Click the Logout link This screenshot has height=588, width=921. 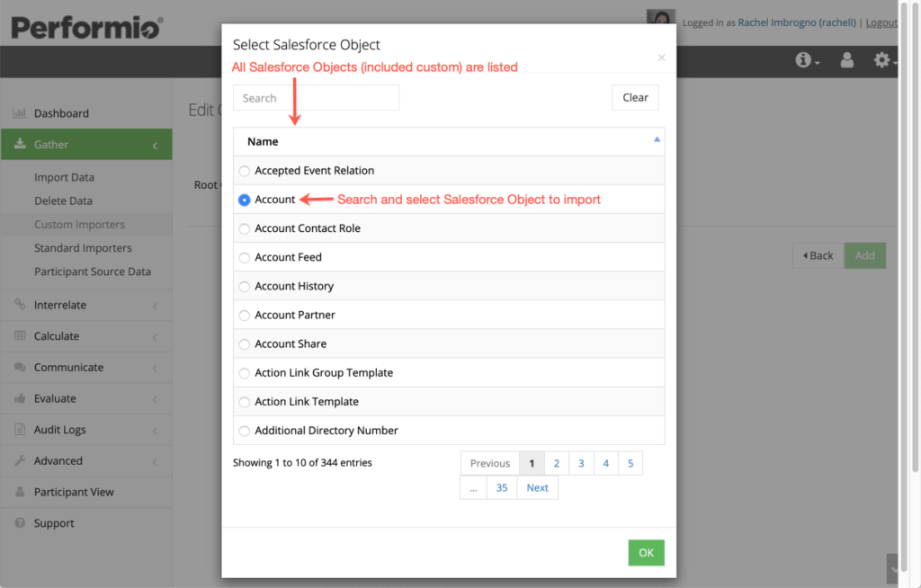[x=881, y=22]
